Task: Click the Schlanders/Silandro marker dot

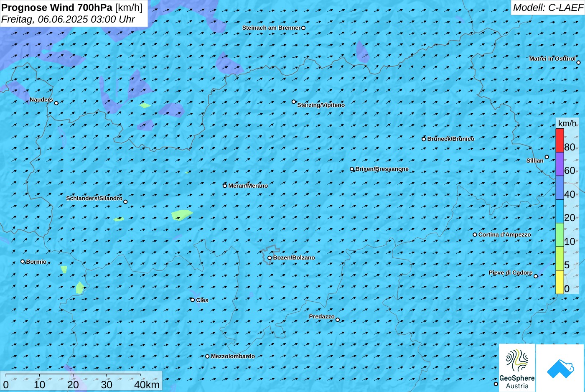Action: [125, 202]
